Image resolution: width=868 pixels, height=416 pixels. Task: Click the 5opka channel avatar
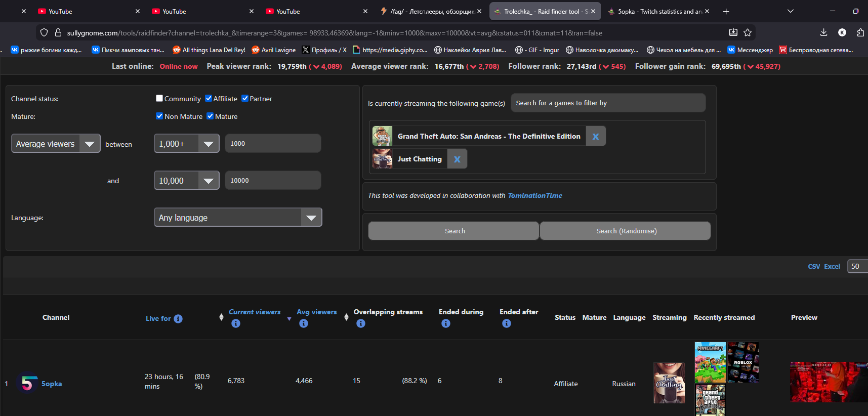click(x=27, y=384)
